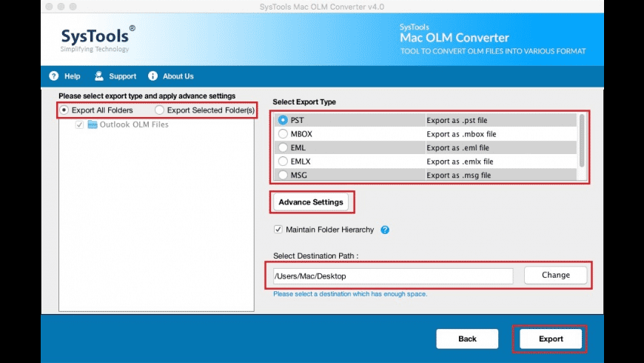Viewport: 644px width, 363px height.
Task: Click the SysTools logo
Action: pyautogui.click(x=98, y=39)
